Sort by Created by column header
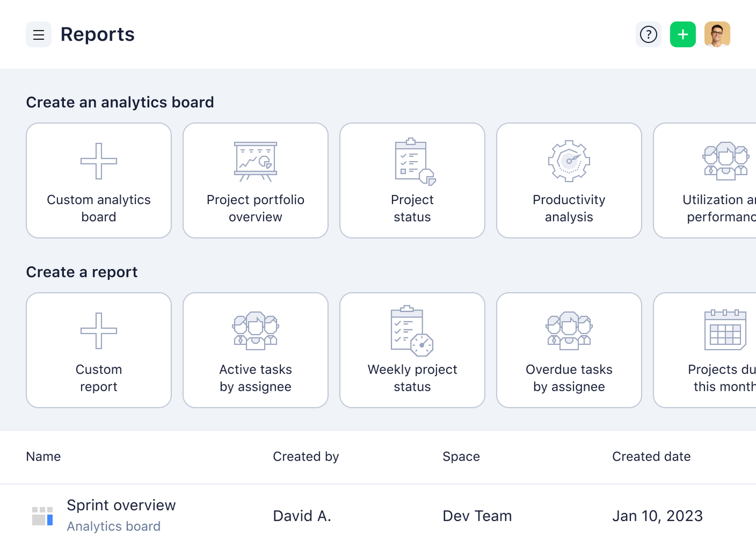 coord(306,456)
